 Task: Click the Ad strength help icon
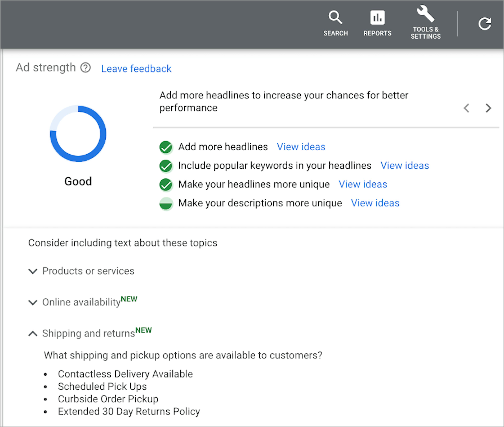click(86, 68)
